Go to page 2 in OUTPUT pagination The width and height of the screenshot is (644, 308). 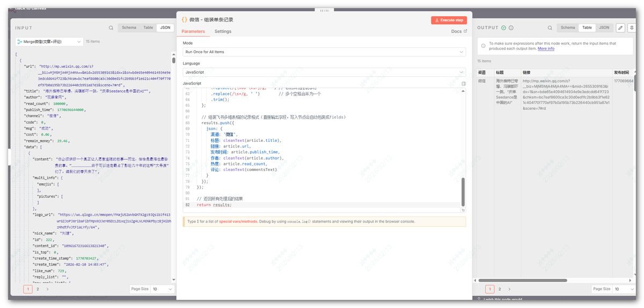[499, 289]
